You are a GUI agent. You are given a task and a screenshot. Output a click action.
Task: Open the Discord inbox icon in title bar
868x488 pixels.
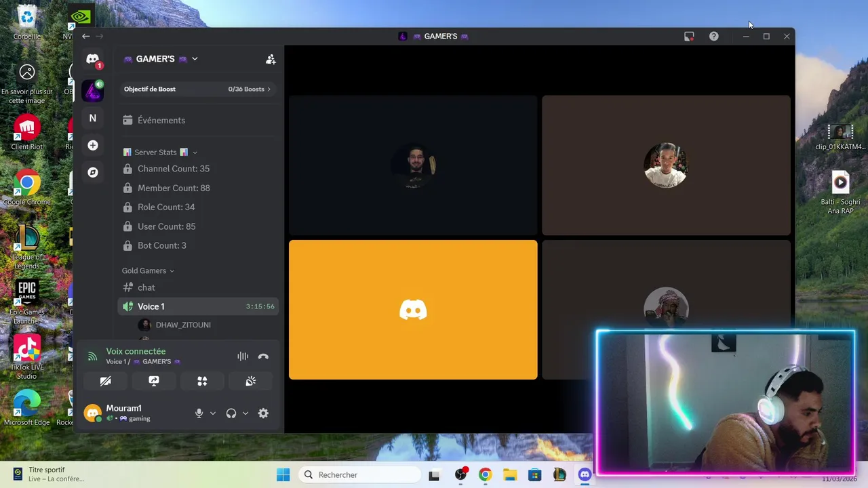[x=689, y=36]
